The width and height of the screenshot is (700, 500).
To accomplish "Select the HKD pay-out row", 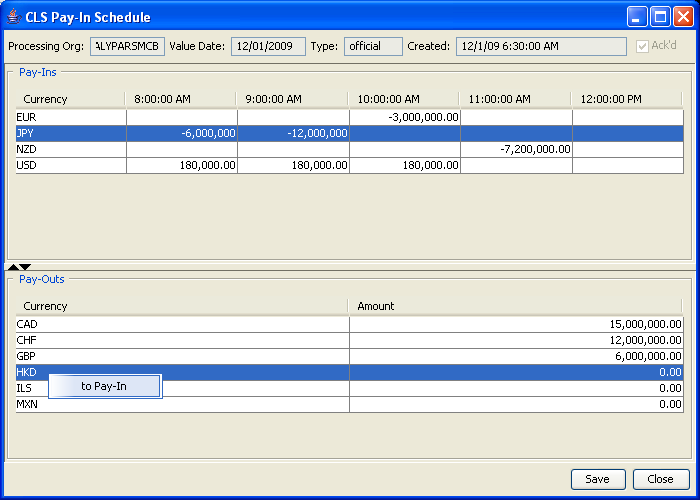I will pyautogui.click(x=350, y=373).
